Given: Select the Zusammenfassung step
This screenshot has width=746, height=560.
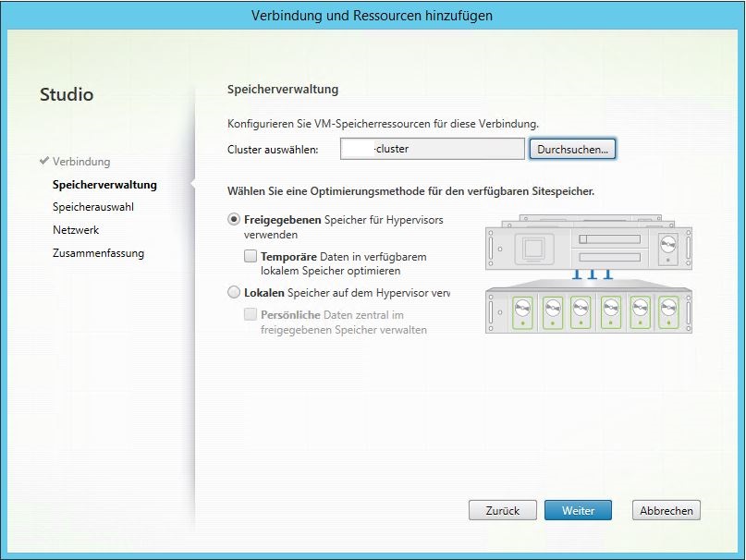Looking at the screenshot, I should (98, 253).
